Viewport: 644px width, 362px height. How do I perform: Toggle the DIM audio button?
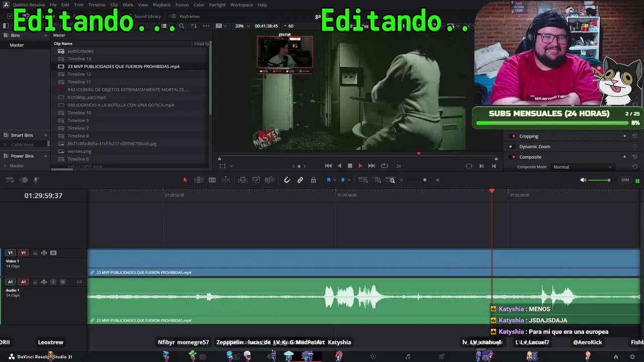(625, 180)
